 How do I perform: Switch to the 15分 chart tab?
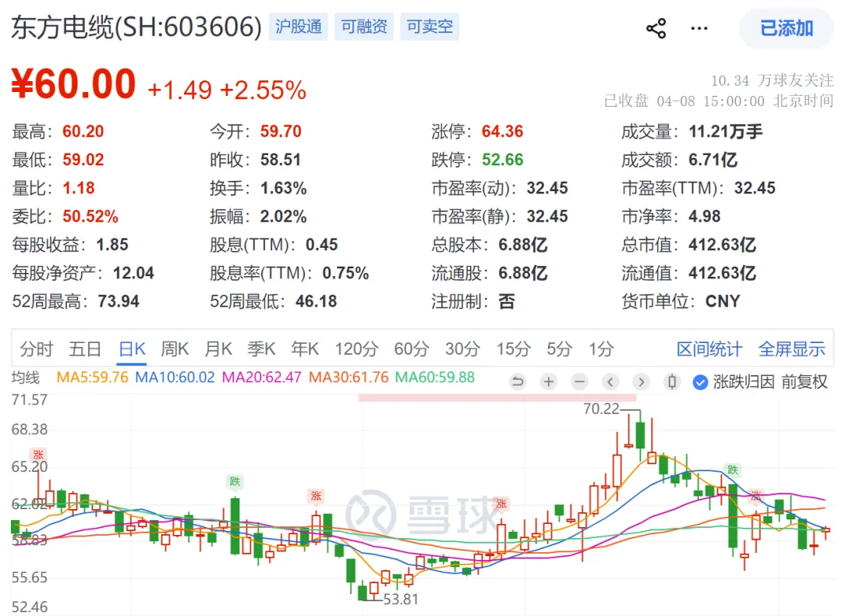[513, 349]
